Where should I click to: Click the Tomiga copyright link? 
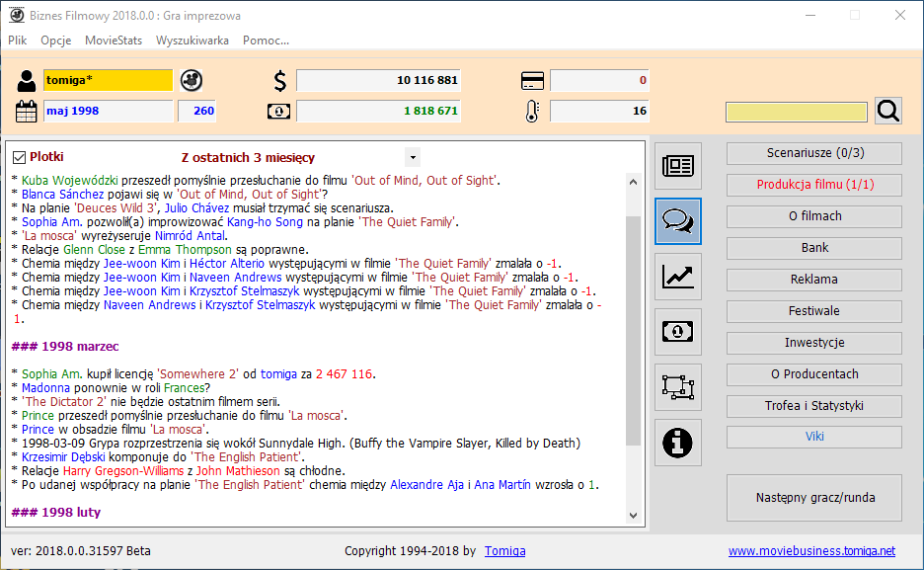[x=504, y=550]
